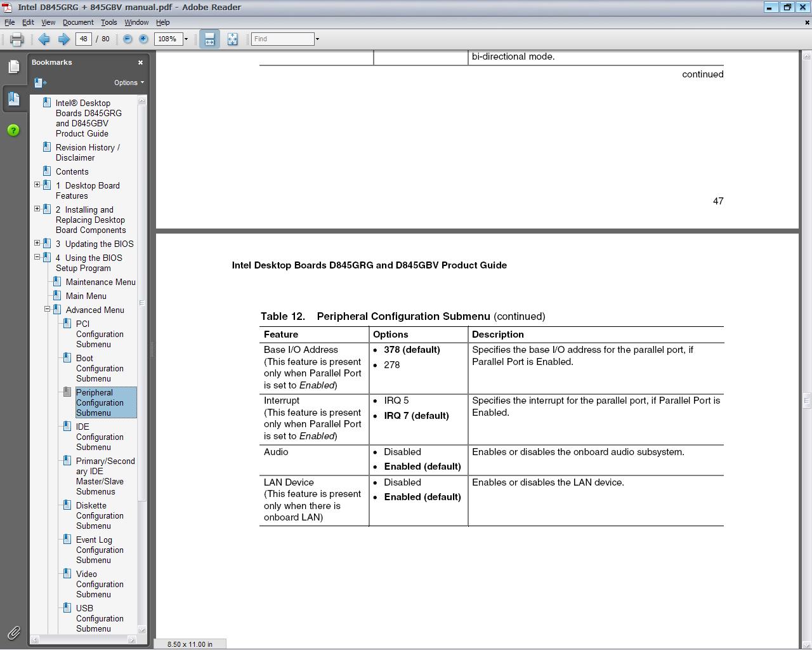Click the document close X in menu bar

pyautogui.click(x=807, y=22)
